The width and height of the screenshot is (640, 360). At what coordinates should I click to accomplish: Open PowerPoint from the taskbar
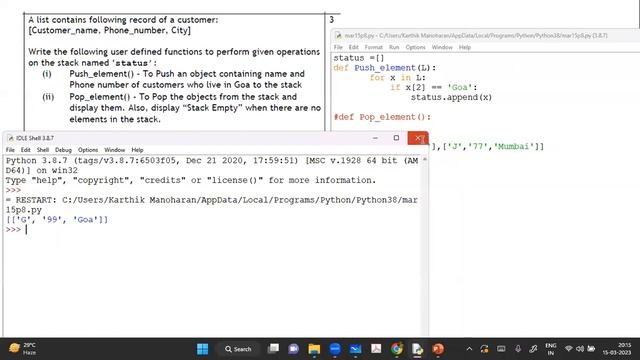[x=438, y=349]
